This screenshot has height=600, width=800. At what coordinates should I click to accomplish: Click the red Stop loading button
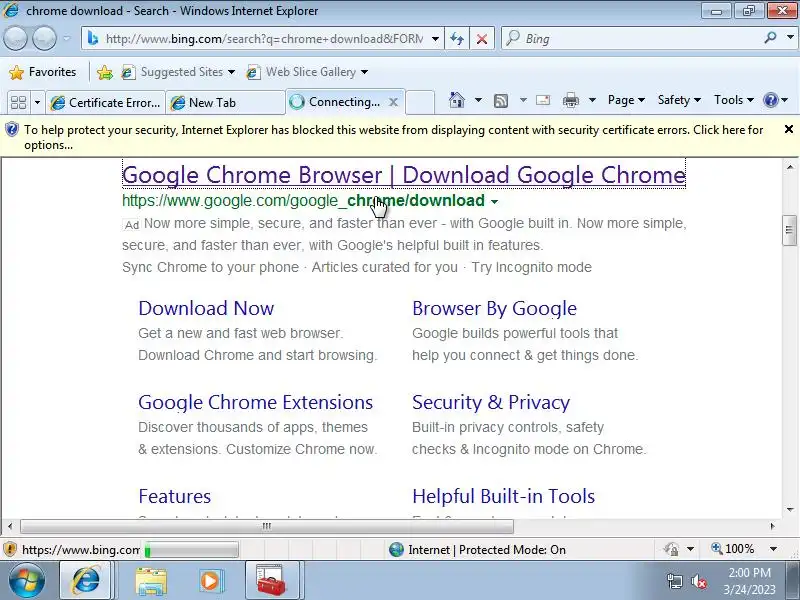tap(482, 39)
